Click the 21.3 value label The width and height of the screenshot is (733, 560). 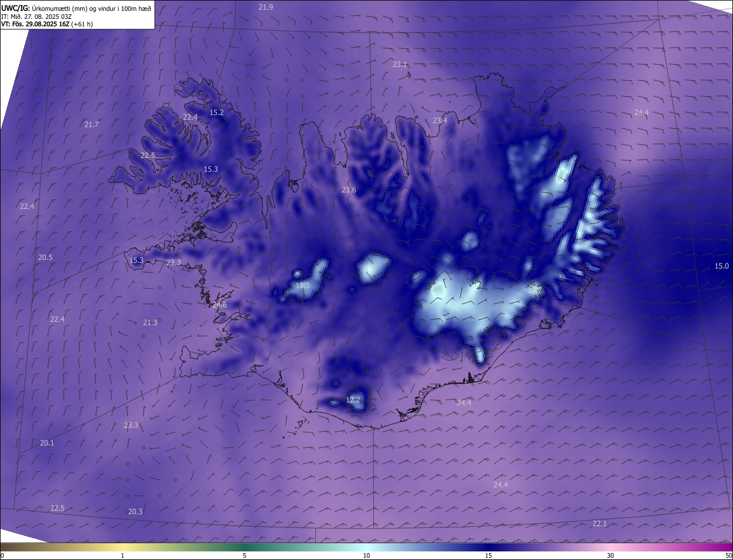(x=150, y=323)
